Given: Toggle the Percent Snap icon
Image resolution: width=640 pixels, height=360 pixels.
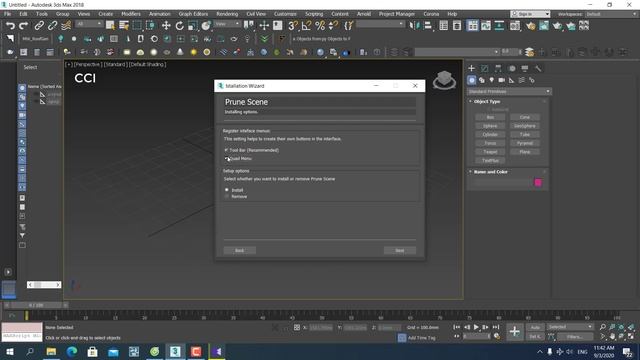Looking at the screenshot, I should (320, 26).
